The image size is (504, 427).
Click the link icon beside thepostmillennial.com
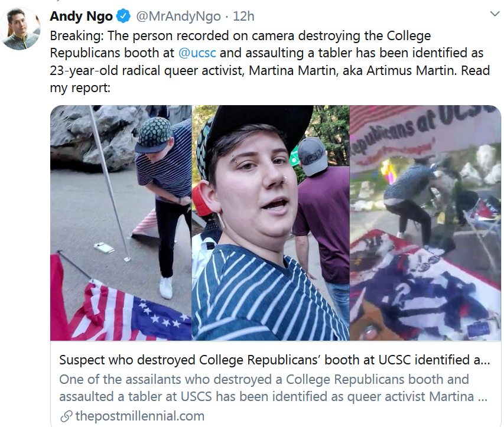tap(66, 416)
